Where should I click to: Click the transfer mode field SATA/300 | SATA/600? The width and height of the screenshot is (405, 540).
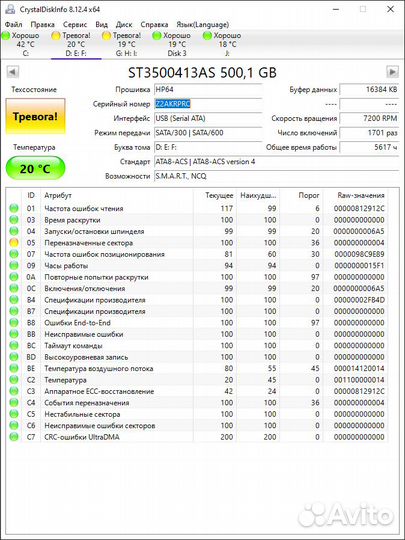[x=208, y=133]
